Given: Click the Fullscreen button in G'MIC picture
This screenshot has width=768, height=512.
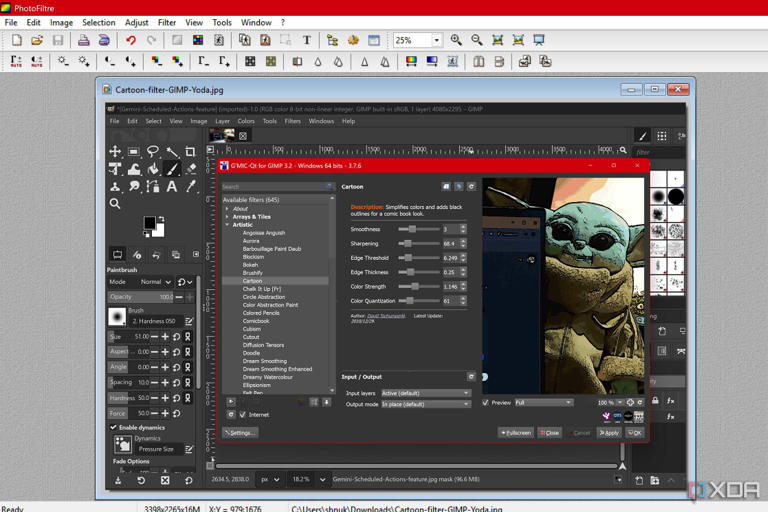Looking at the screenshot, I should click(x=516, y=433).
